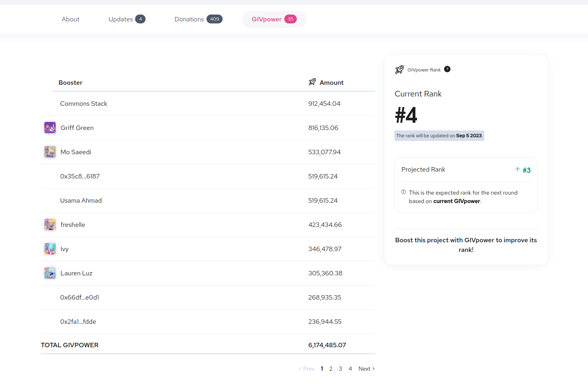Click the Commons Stack booster name
588x386 pixels.
click(x=84, y=104)
